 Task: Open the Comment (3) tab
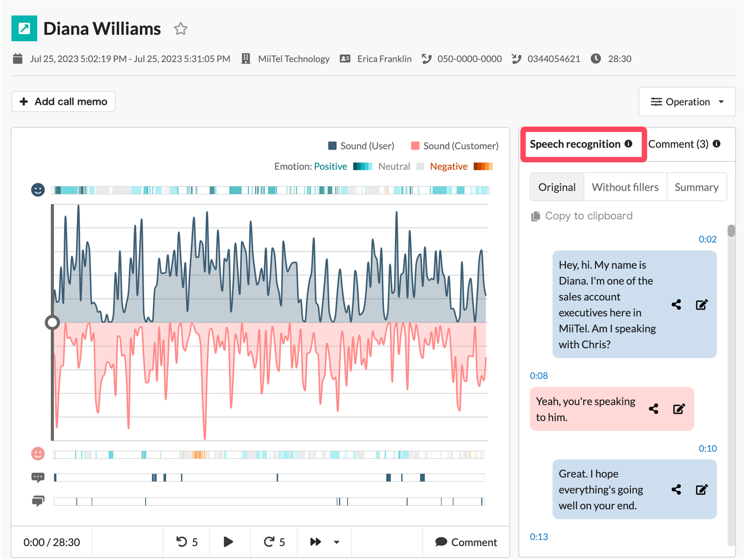click(x=678, y=144)
